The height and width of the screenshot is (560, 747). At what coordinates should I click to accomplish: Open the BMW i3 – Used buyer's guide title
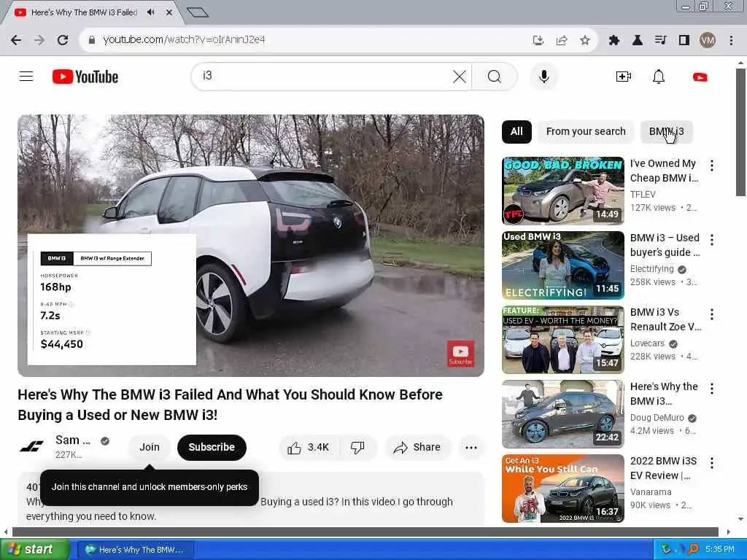665,245
